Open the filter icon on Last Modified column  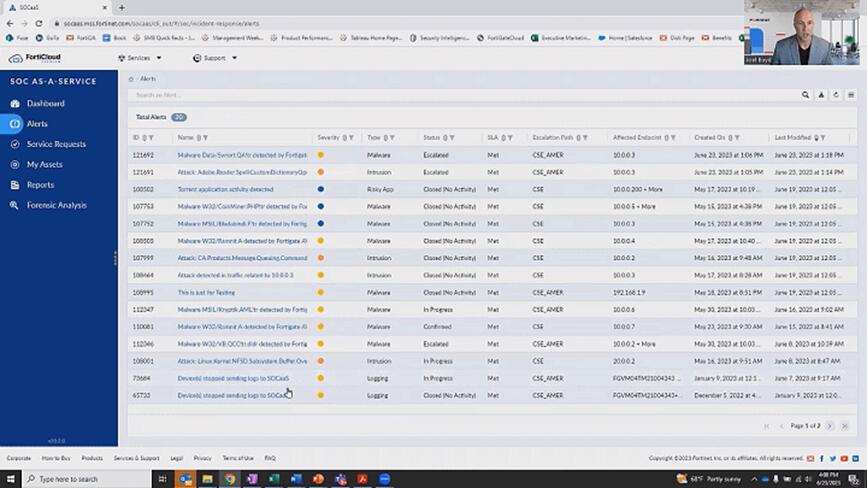[x=823, y=138]
